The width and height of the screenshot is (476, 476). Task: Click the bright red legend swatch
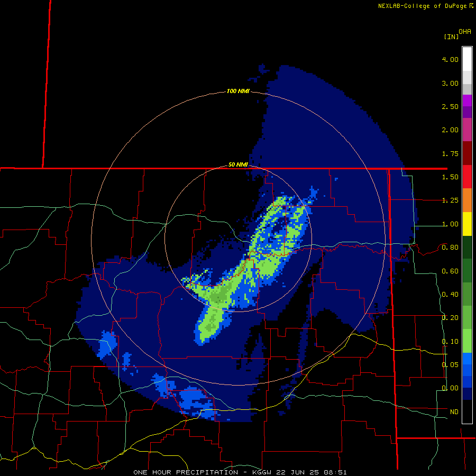(x=467, y=177)
